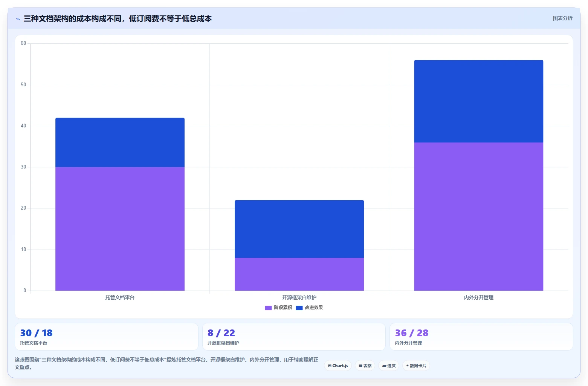
Task: Select the Chart.js tag chip
Action: (x=338, y=366)
